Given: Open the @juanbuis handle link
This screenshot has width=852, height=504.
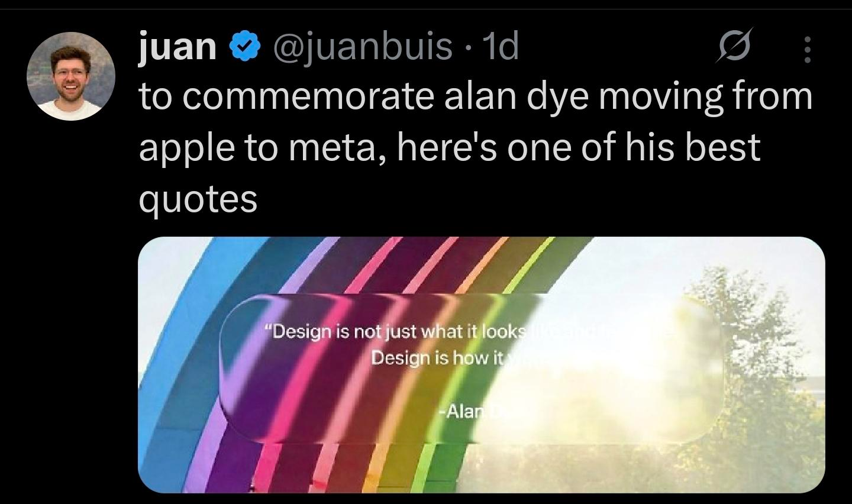Looking at the screenshot, I should 362,46.
